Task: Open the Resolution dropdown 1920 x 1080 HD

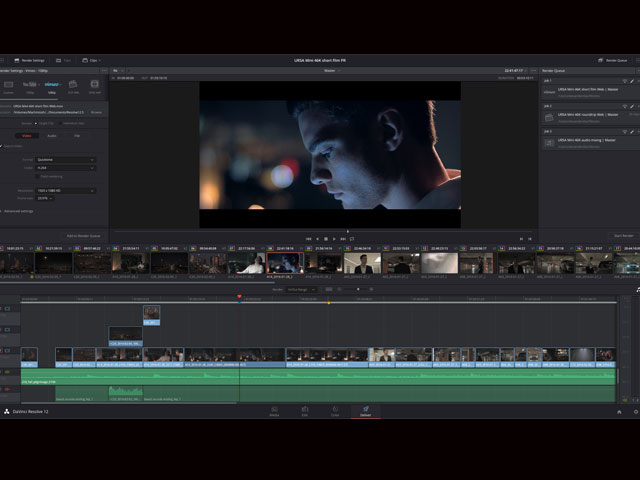Action: point(66,191)
